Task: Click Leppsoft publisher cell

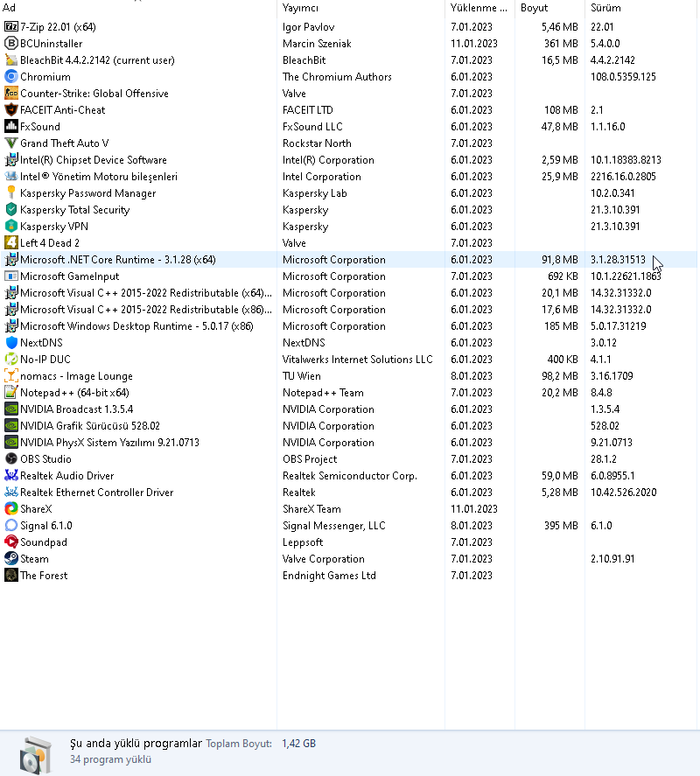Action: (303, 542)
